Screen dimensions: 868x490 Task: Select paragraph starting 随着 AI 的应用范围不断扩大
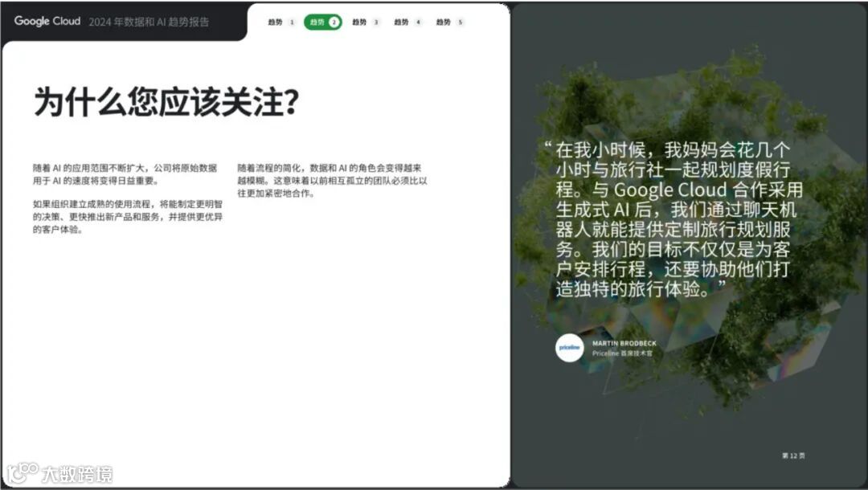(x=125, y=174)
